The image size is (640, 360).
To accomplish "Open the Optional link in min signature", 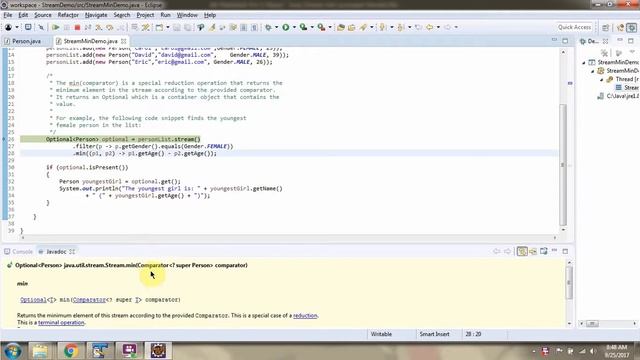I will (33, 300).
